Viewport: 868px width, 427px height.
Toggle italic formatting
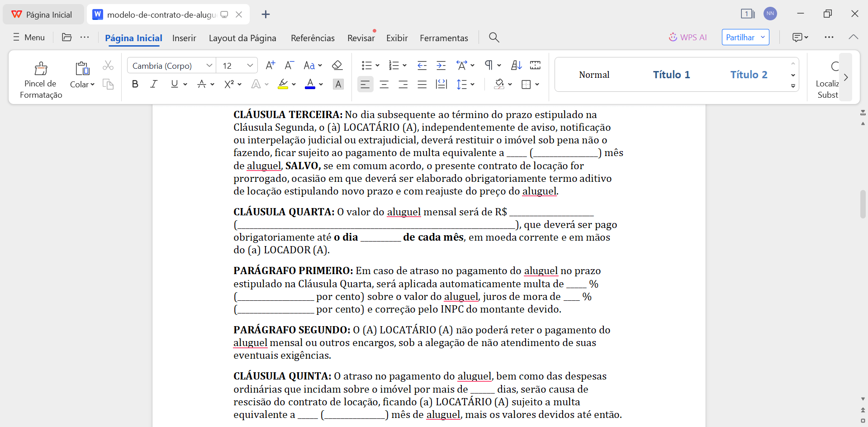point(154,84)
